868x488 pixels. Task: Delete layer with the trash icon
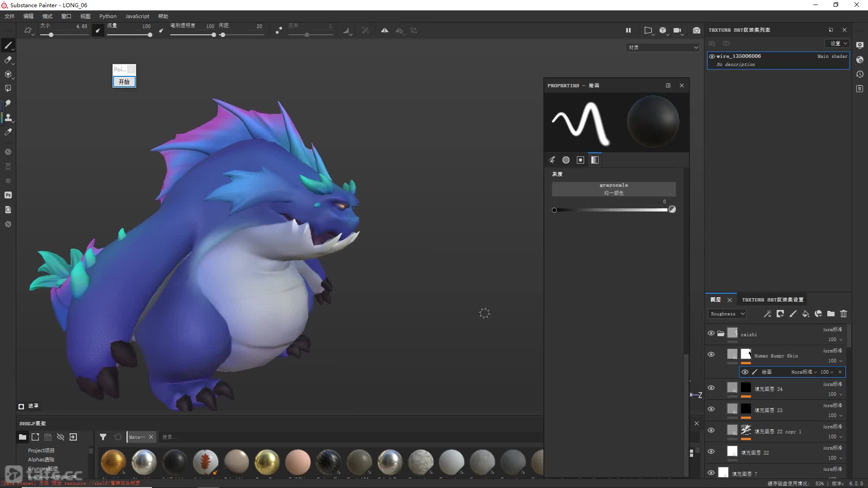click(844, 314)
